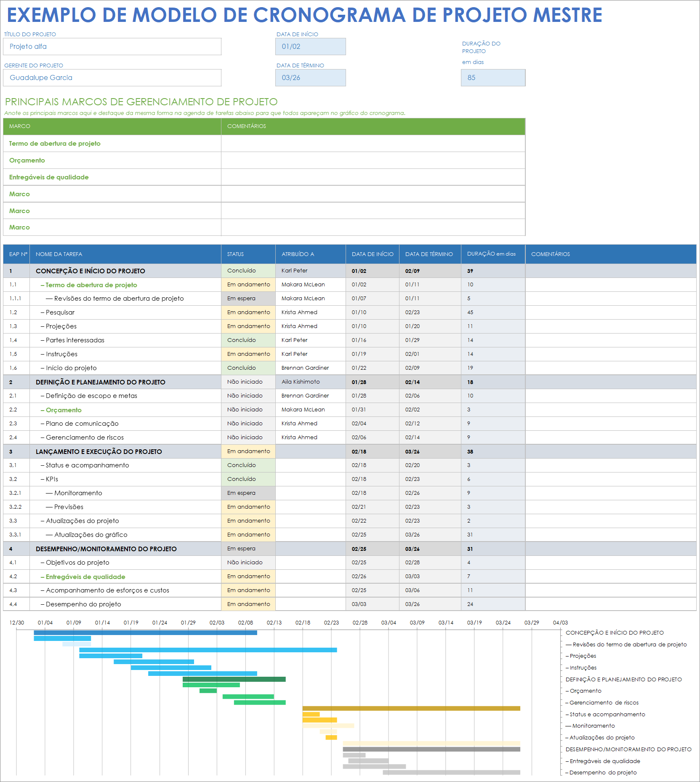
Task: Click the '04/03' date on Gantt axis
Action: (x=560, y=623)
